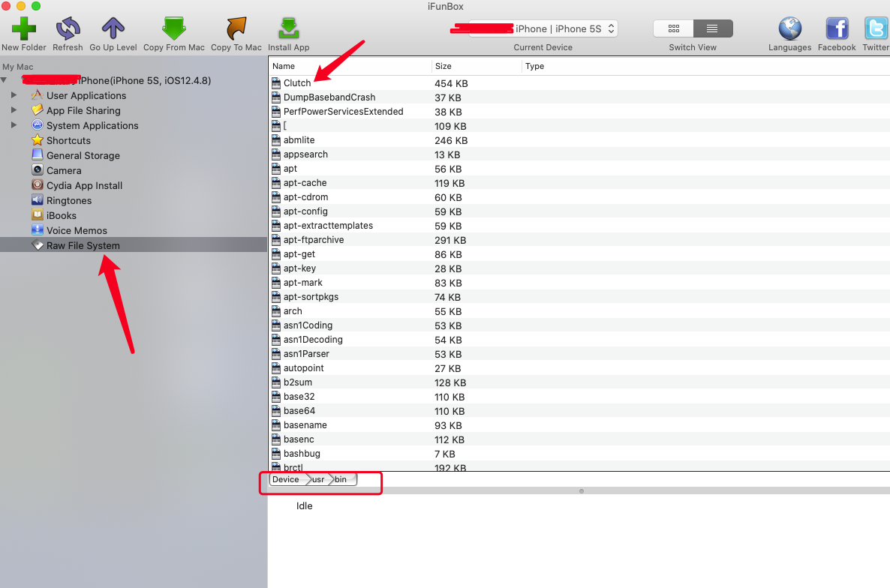
Task: Expand the App File Sharing node
Action: 14,110
